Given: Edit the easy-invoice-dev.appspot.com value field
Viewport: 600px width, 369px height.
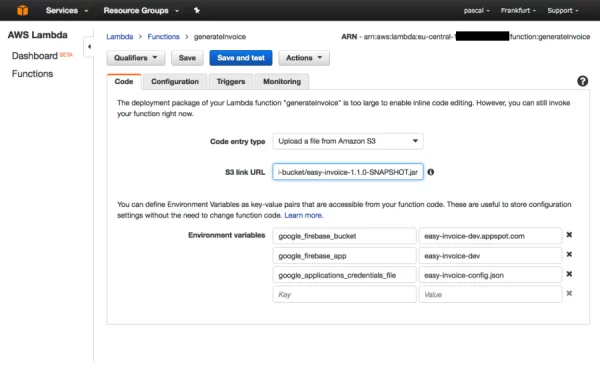Looking at the screenshot, I should point(490,236).
